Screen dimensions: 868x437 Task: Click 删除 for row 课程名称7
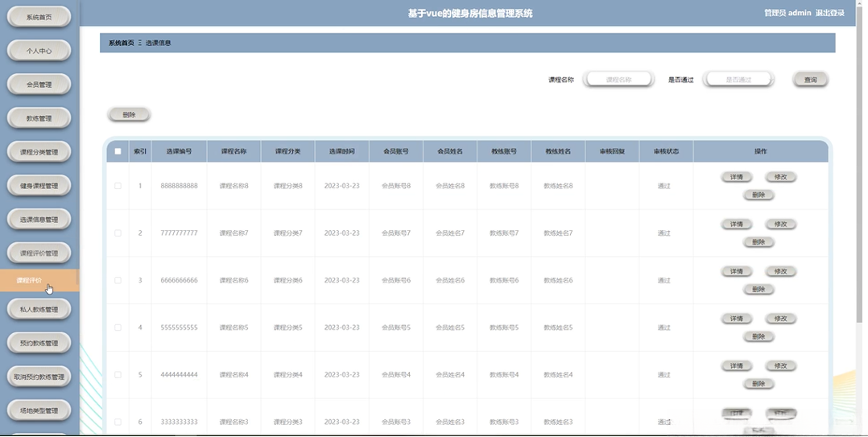[758, 241]
